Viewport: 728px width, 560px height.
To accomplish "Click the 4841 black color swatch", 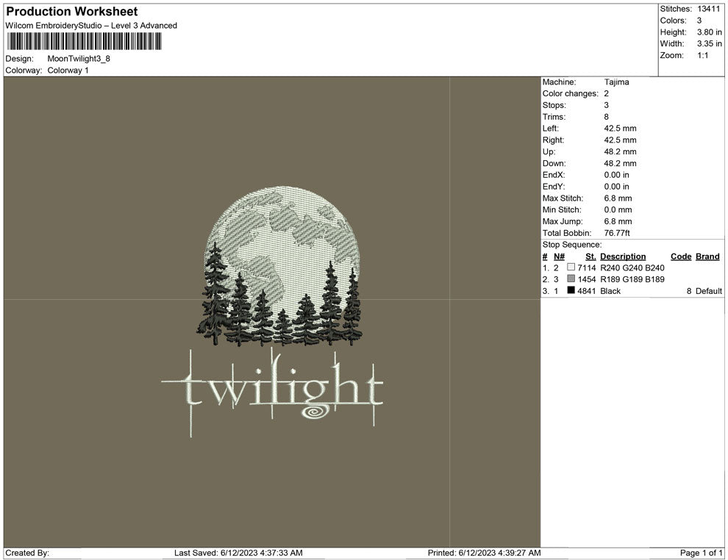I will (571, 290).
